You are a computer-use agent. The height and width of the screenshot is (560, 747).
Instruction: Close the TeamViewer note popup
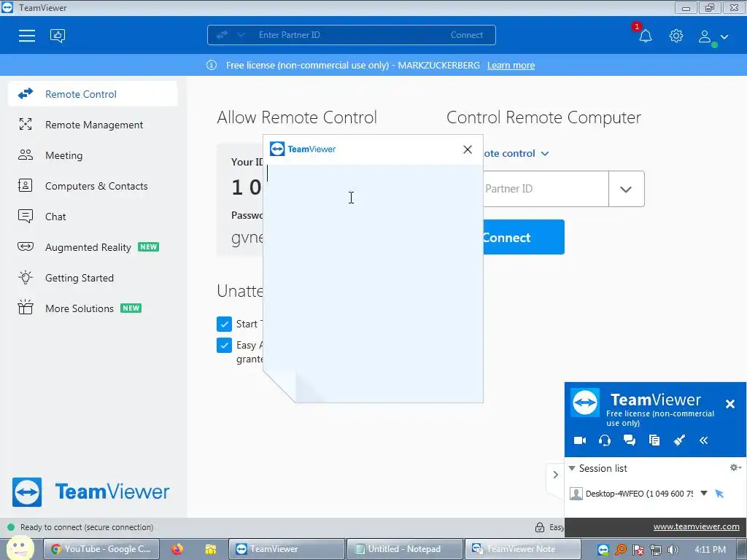point(468,149)
